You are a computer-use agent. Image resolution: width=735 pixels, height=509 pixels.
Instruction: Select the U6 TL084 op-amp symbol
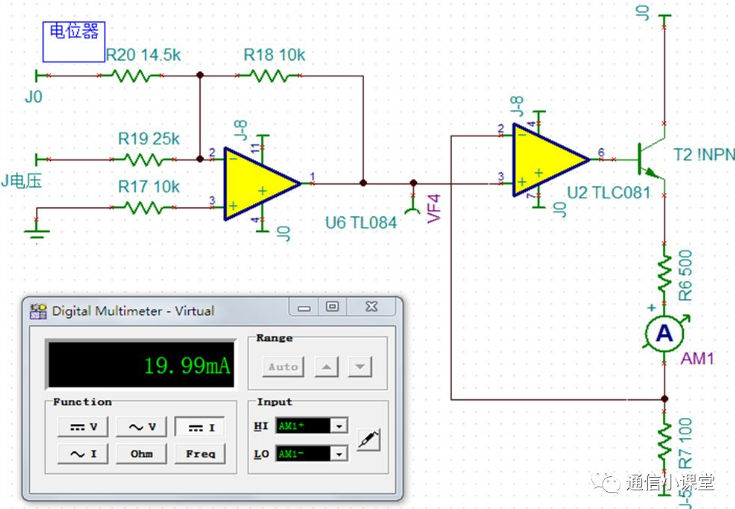click(x=260, y=182)
